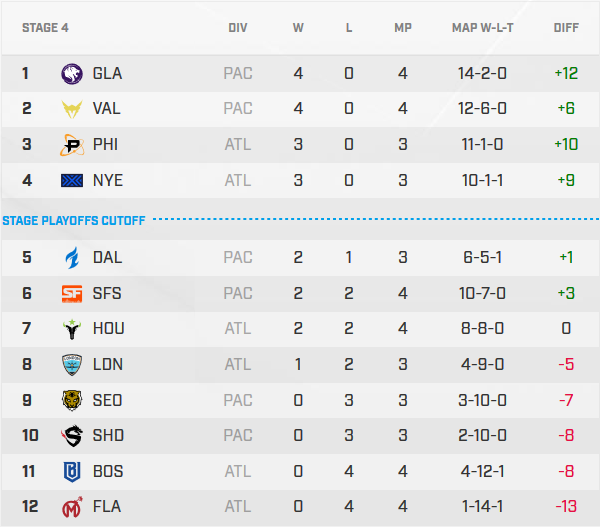Click the NYE Excelsior team logo
This screenshot has height=527, width=600.
click(72, 181)
